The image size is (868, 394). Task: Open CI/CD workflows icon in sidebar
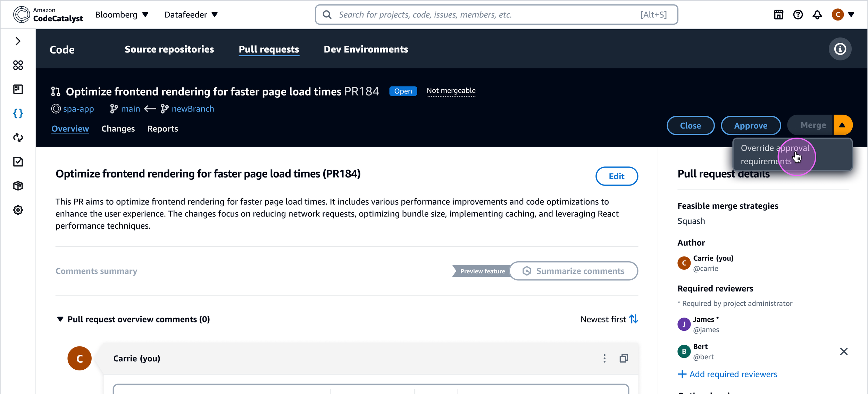click(x=18, y=138)
